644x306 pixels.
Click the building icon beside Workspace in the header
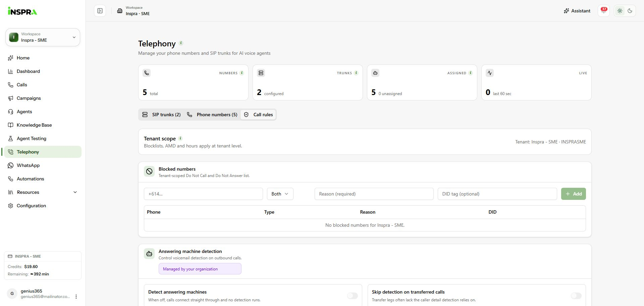(120, 11)
